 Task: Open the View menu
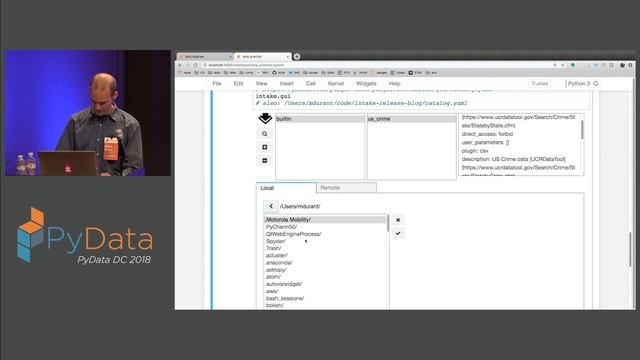[x=261, y=84]
